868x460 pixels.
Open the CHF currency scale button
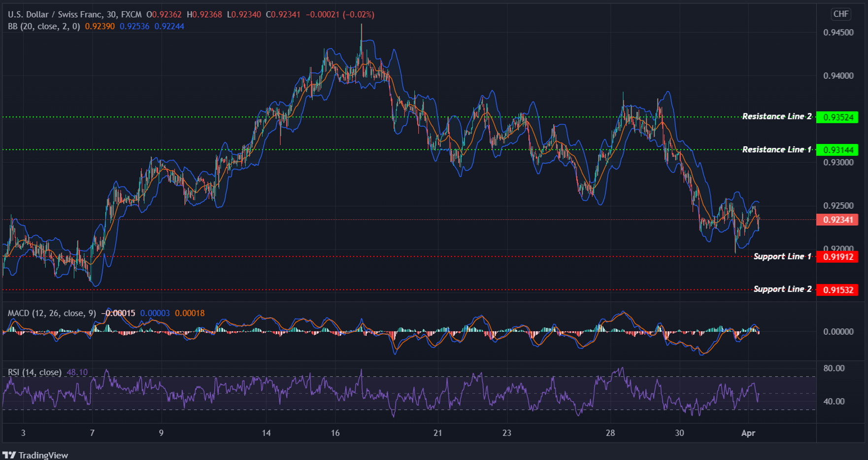click(x=840, y=14)
